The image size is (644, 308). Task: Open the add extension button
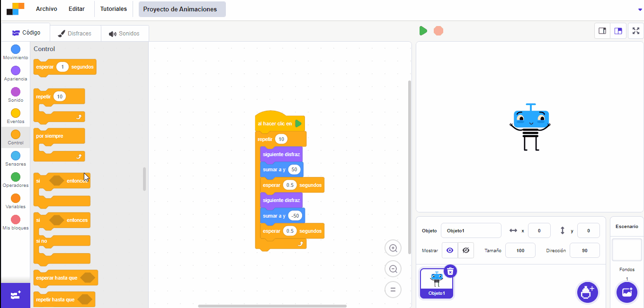[x=15, y=295]
